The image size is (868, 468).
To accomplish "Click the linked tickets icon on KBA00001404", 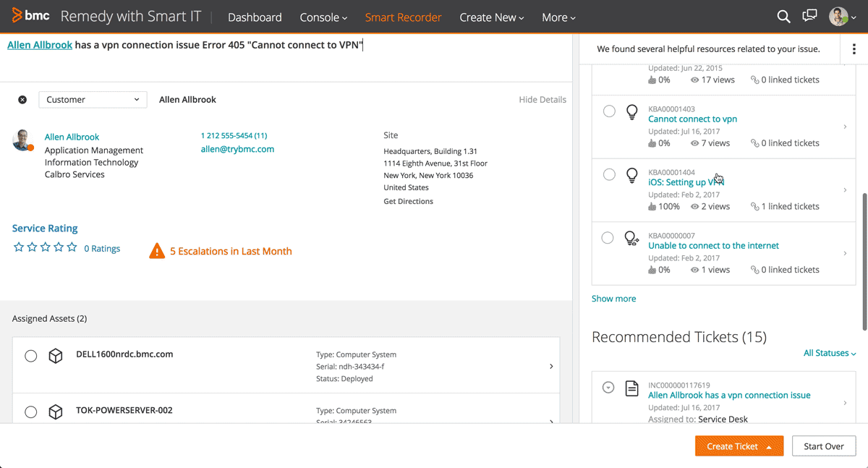I will point(755,206).
